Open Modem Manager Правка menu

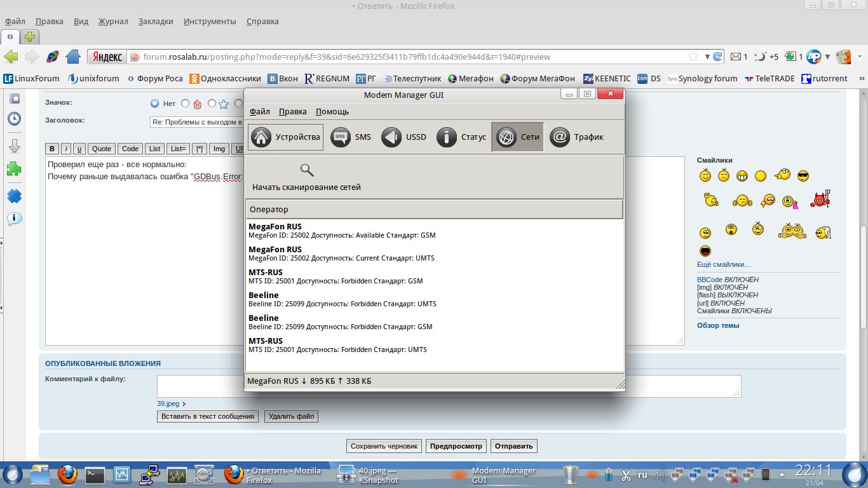coord(293,111)
